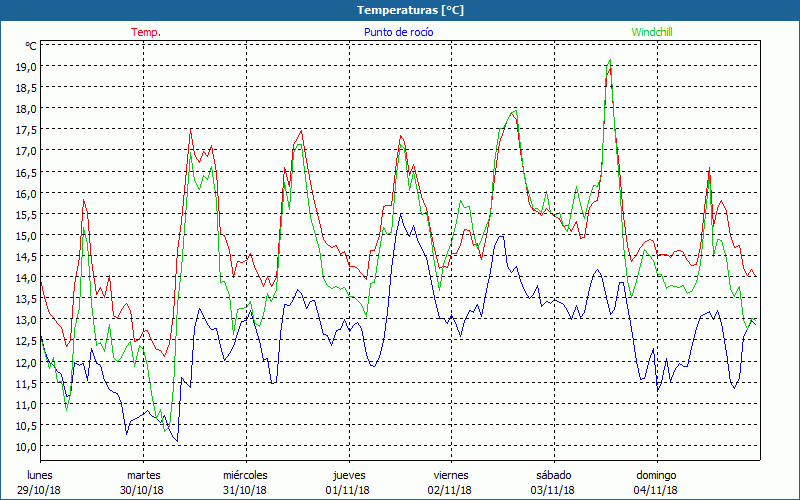Viewport: 800px width, 500px height.
Task: Click the '15,5' y-axis value
Action: [x=27, y=214]
